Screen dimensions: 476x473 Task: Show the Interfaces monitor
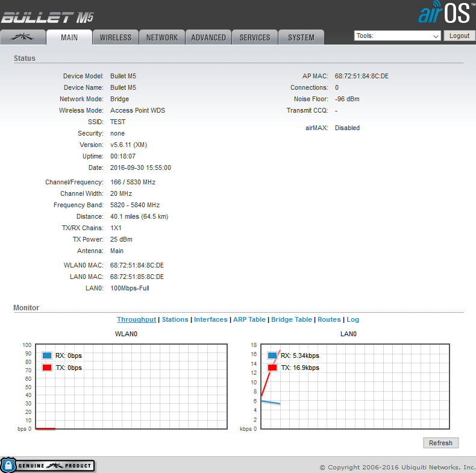pos(211,319)
